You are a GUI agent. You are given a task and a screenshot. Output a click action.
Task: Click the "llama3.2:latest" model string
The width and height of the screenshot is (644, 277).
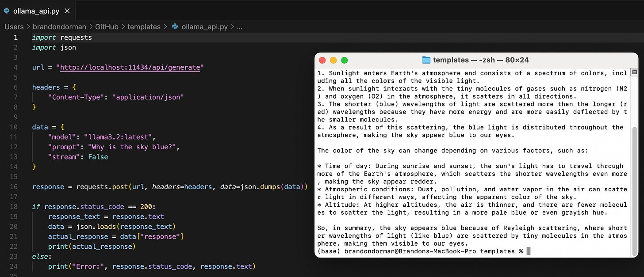[x=118, y=137]
